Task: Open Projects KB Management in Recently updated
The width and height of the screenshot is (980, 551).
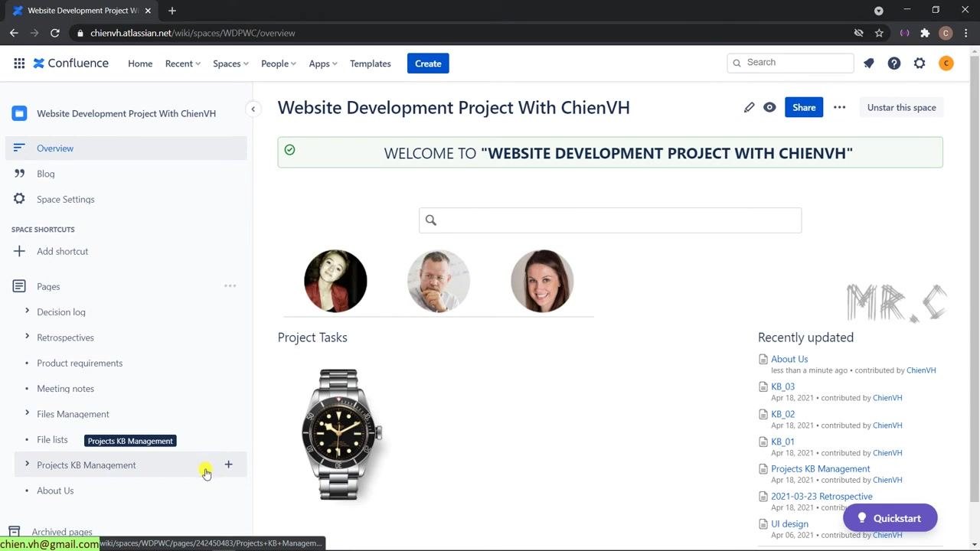Action: pos(820,469)
